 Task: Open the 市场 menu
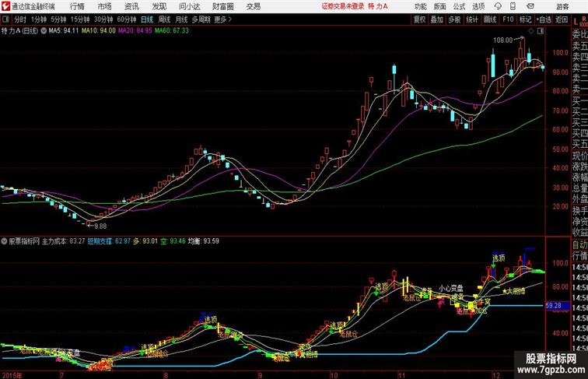(x=105, y=6)
